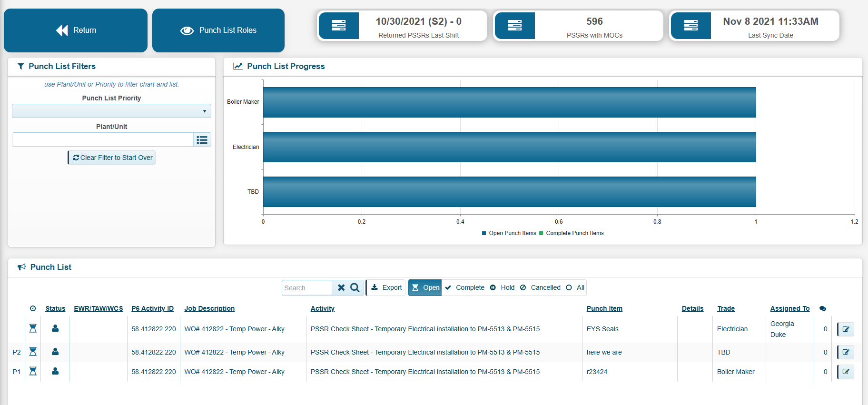The width and height of the screenshot is (868, 405).
Task: Click person status icon in 'here we are' row
Action: [55, 352]
